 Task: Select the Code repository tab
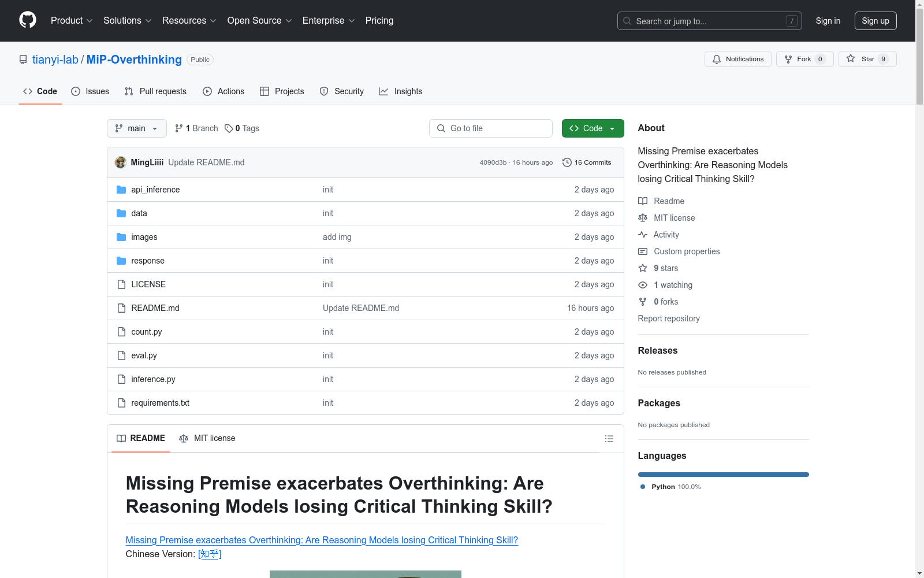tap(40, 91)
